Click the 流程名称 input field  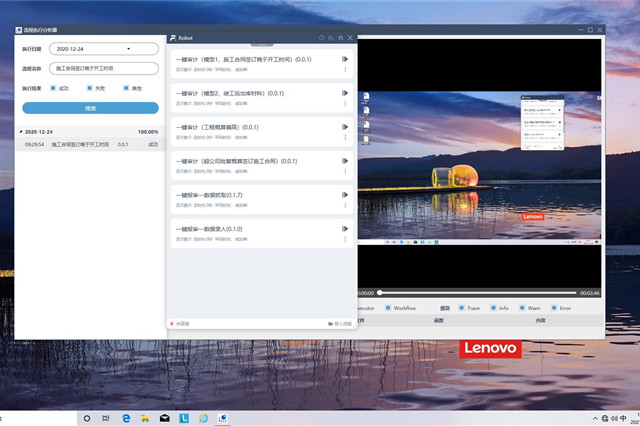pyautogui.click(x=103, y=68)
